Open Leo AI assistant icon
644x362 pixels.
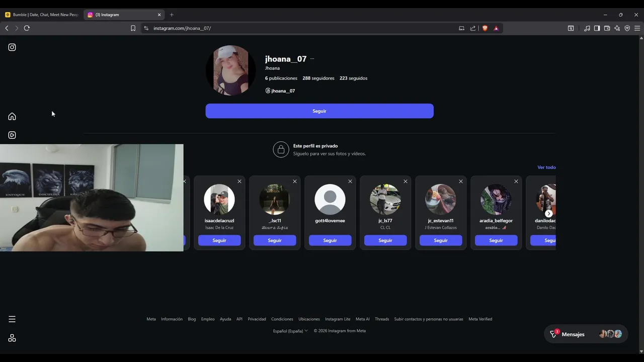click(x=617, y=28)
